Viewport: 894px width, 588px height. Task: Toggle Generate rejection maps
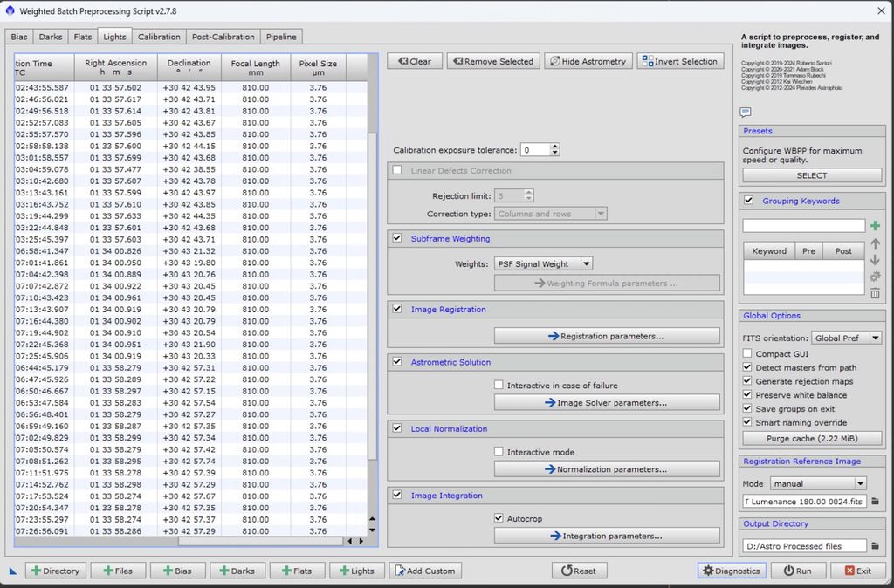[747, 381]
